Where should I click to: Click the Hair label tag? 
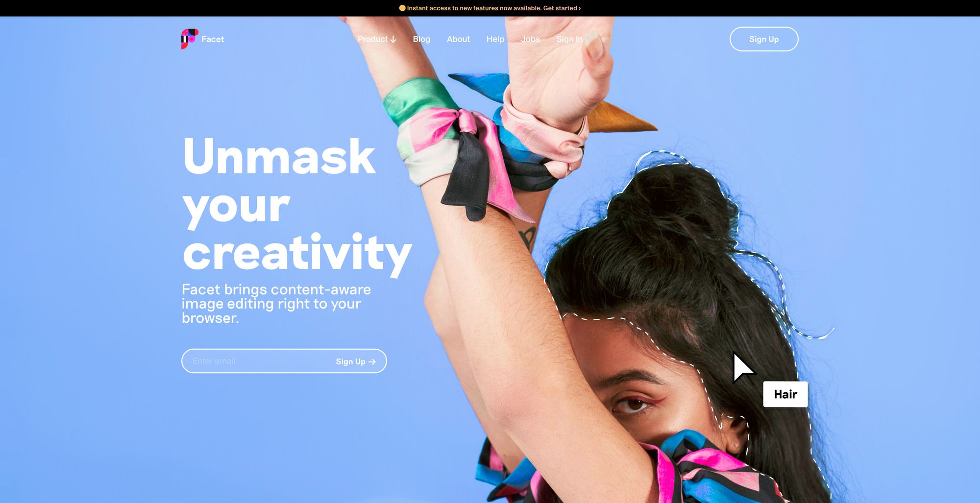pos(785,394)
